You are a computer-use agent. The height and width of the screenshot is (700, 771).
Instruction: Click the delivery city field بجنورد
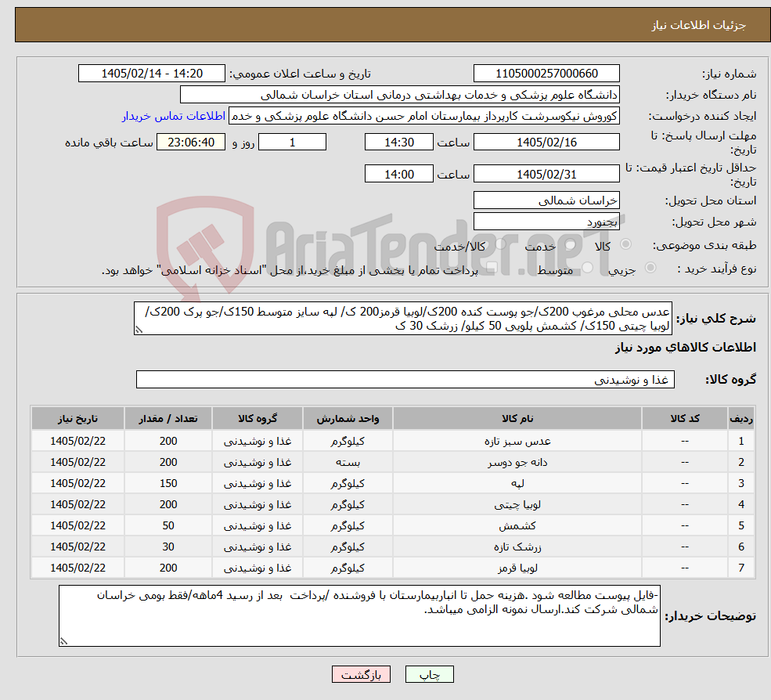(546, 222)
